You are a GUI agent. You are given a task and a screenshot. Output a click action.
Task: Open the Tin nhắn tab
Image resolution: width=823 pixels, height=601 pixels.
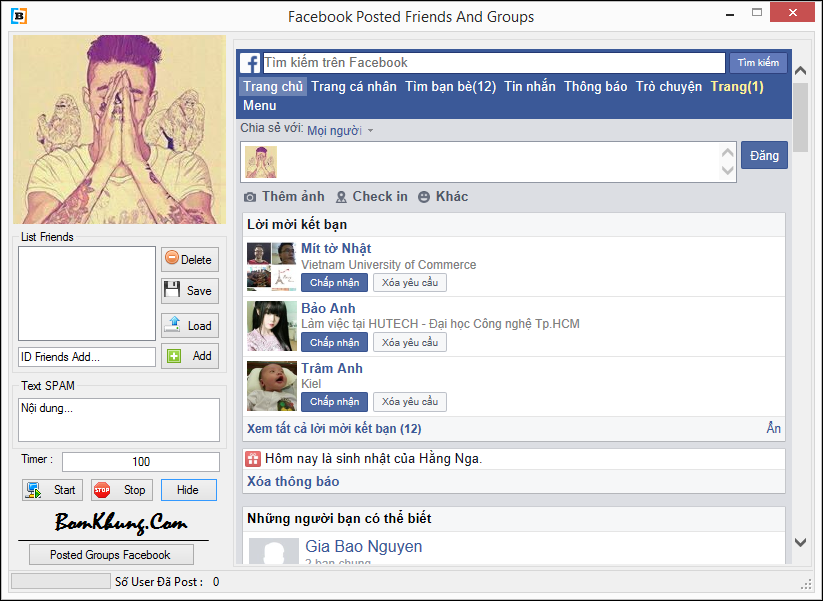[530, 87]
